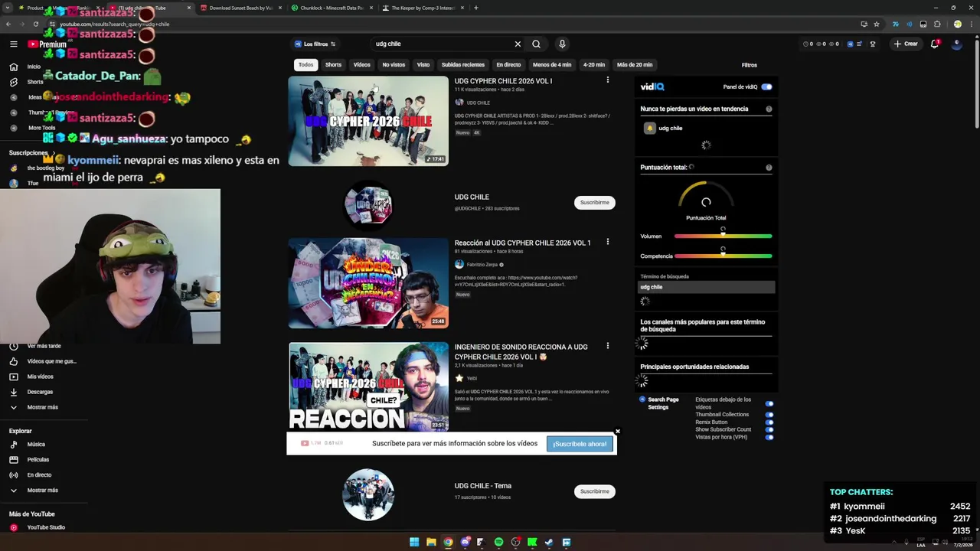Screen dimensions: 980x551
Task: Open the Reacción al UDG CYPHER thumbnail
Action: coord(368,283)
